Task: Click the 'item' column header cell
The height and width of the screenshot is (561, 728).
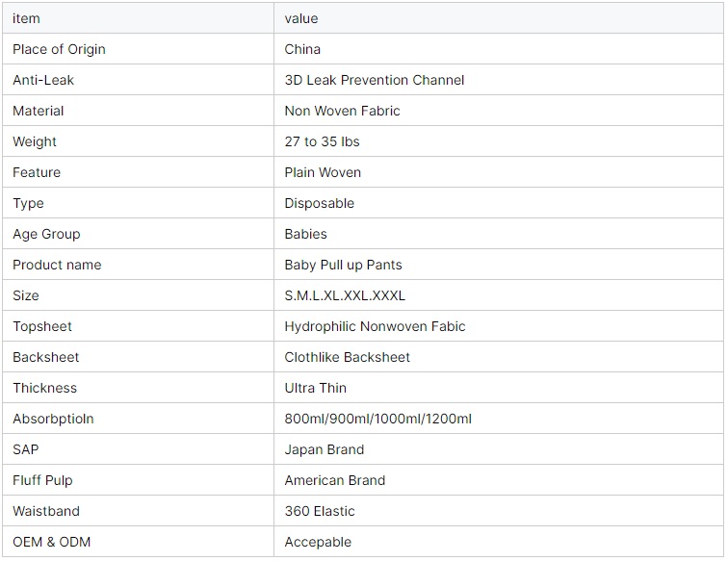Action: 27,18
